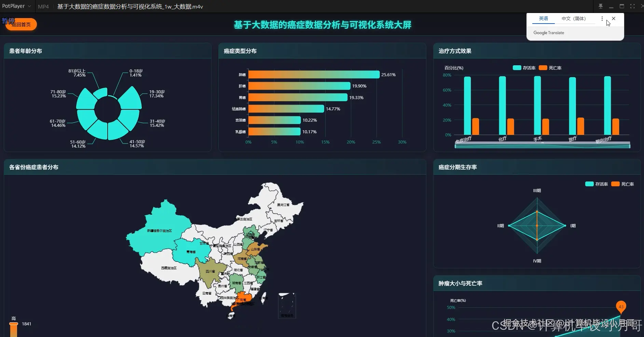Click the left handle of treatment chart zoom slider
644x337 pixels.
(455, 146)
